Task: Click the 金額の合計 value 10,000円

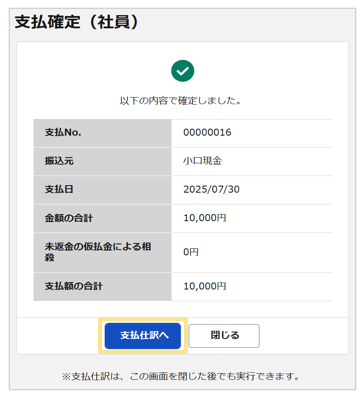Action: click(x=205, y=218)
